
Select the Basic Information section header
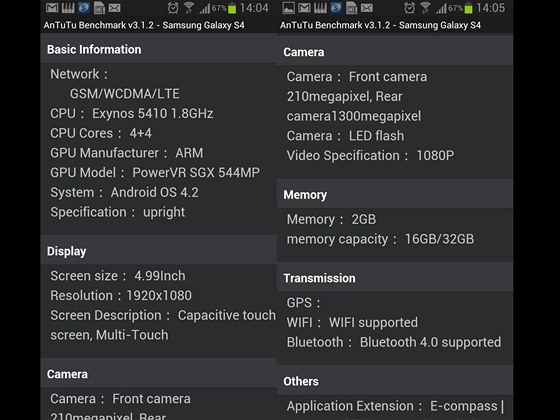159,49
